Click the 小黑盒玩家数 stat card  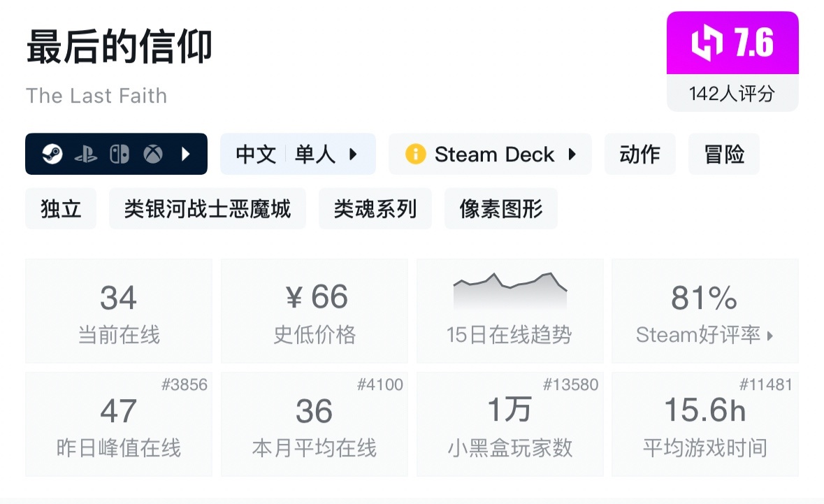pyautogui.click(x=509, y=424)
